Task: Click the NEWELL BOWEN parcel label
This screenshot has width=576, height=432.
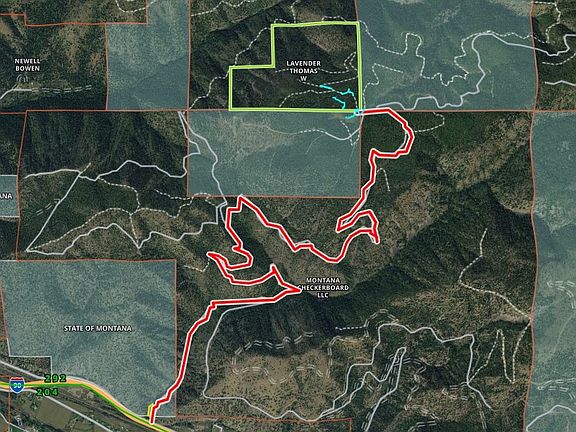Action: coord(28,65)
